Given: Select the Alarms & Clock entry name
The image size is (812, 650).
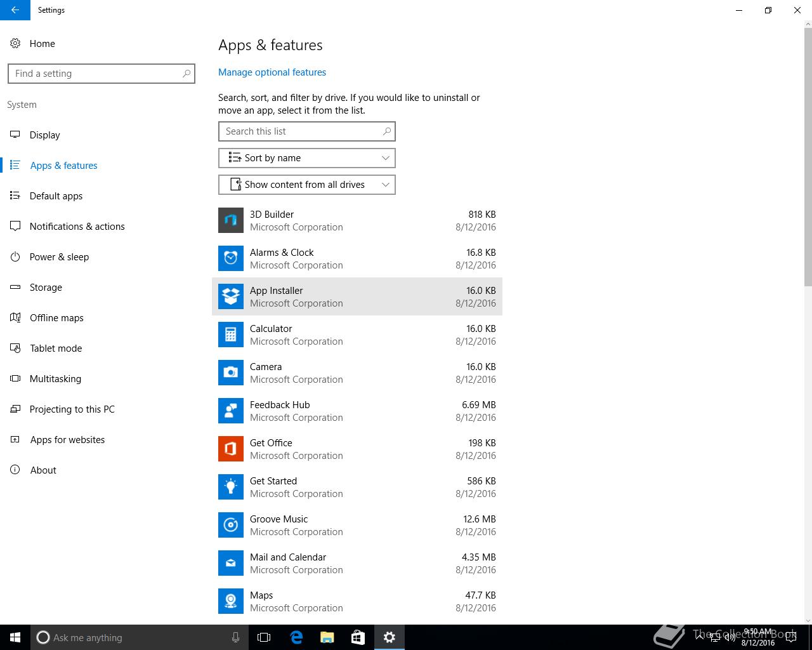Looking at the screenshot, I should coord(282,253).
